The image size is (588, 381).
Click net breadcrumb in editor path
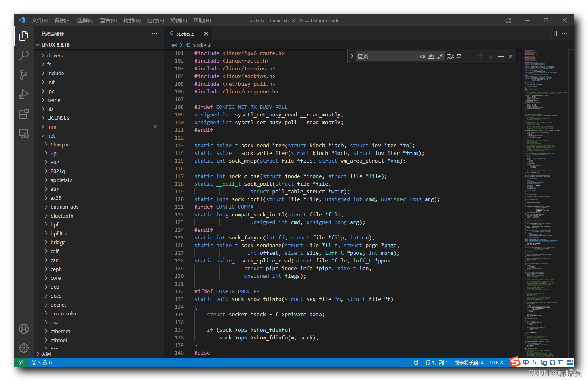pyautogui.click(x=174, y=45)
